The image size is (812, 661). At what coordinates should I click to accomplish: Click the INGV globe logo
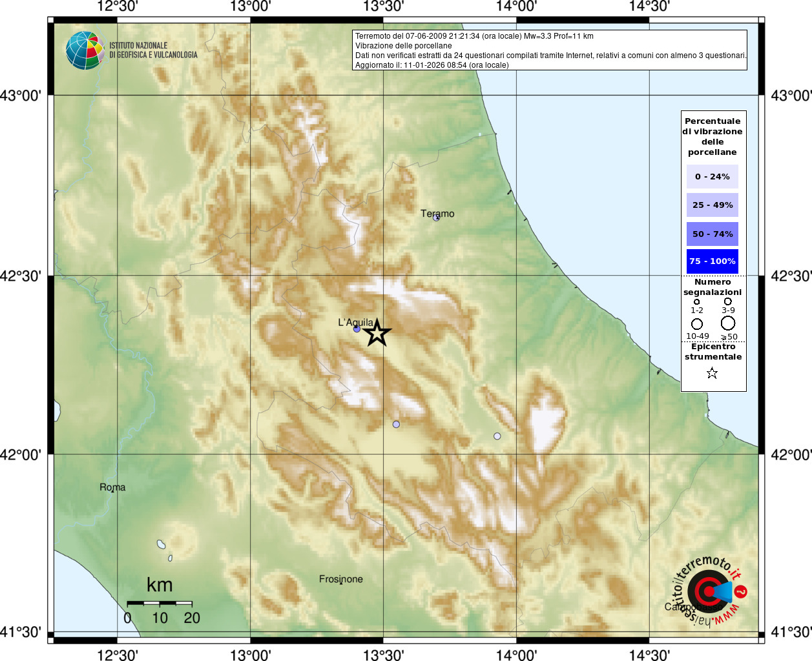pos(85,50)
